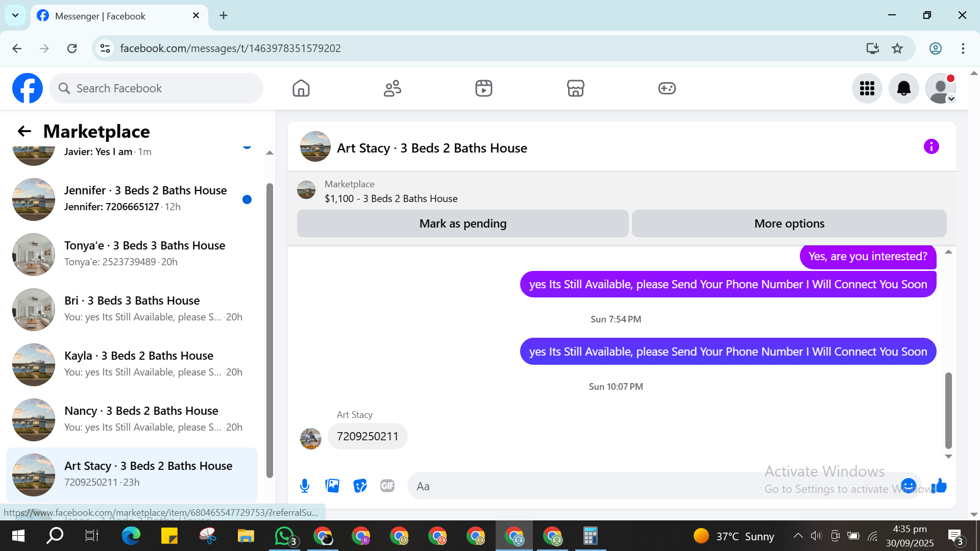Select Art Stacy conversation in the list

coord(132,474)
